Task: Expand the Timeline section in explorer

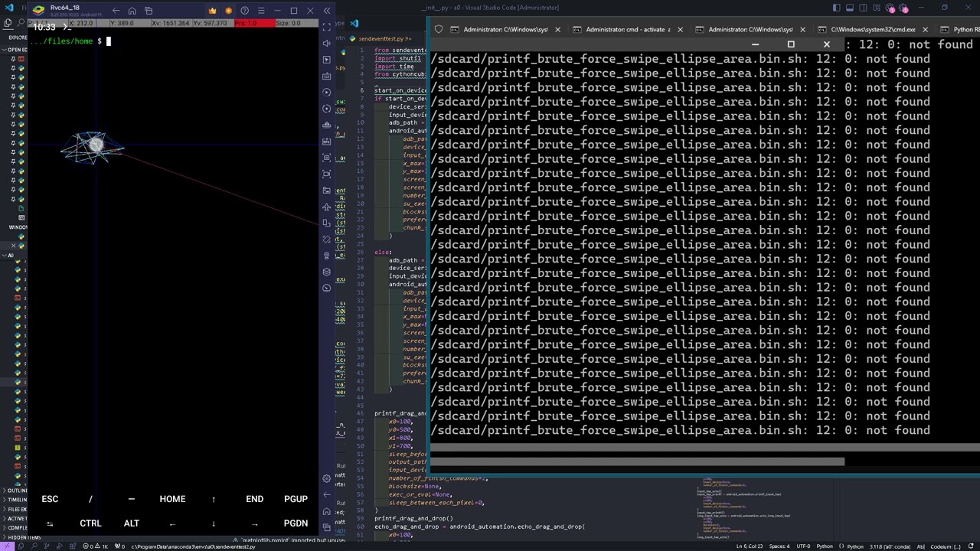Action: coord(15,500)
